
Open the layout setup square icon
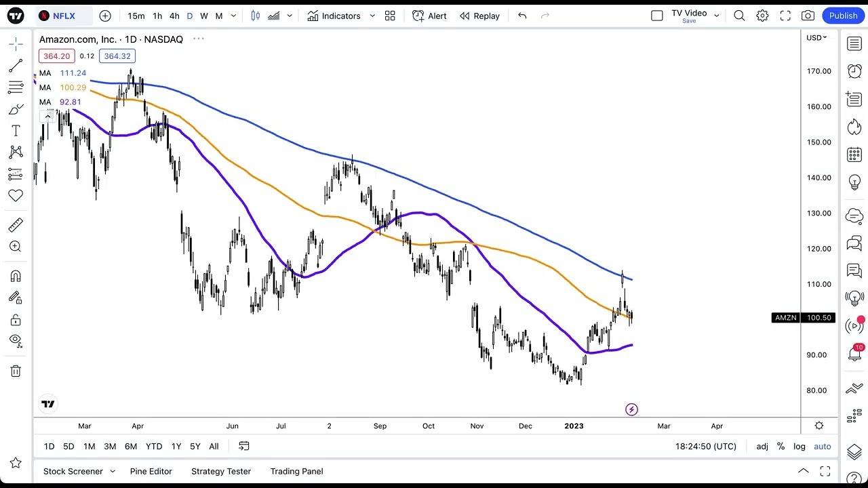pyautogui.click(x=656, y=16)
